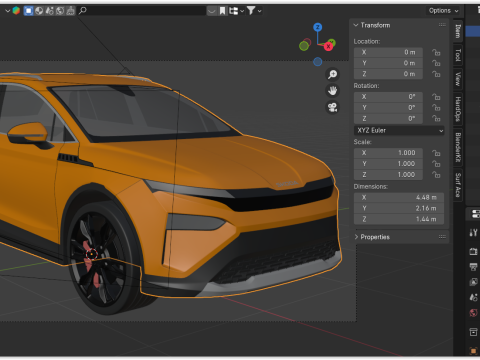Lock the Location X value
The width and height of the screenshot is (480, 360).
[x=436, y=52]
